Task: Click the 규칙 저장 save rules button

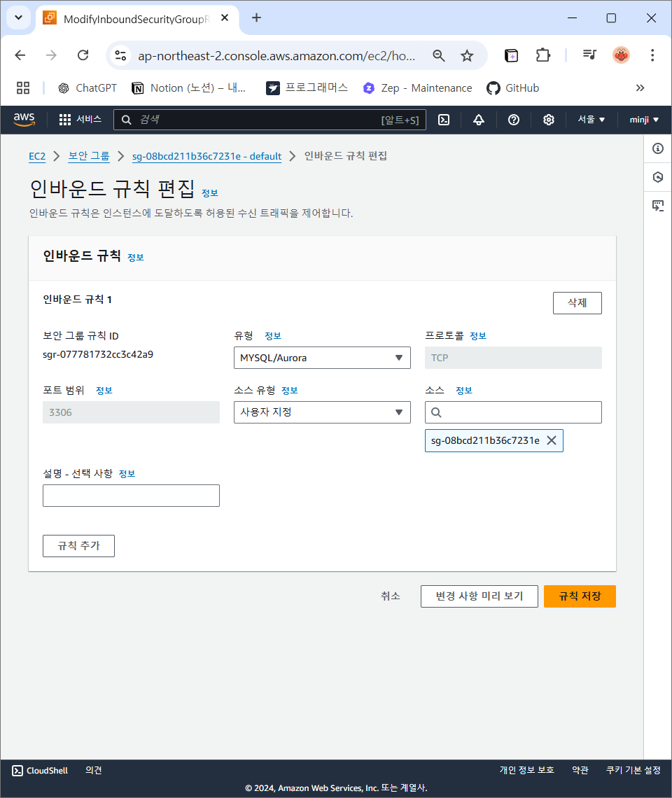Action: pyautogui.click(x=580, y=596)
